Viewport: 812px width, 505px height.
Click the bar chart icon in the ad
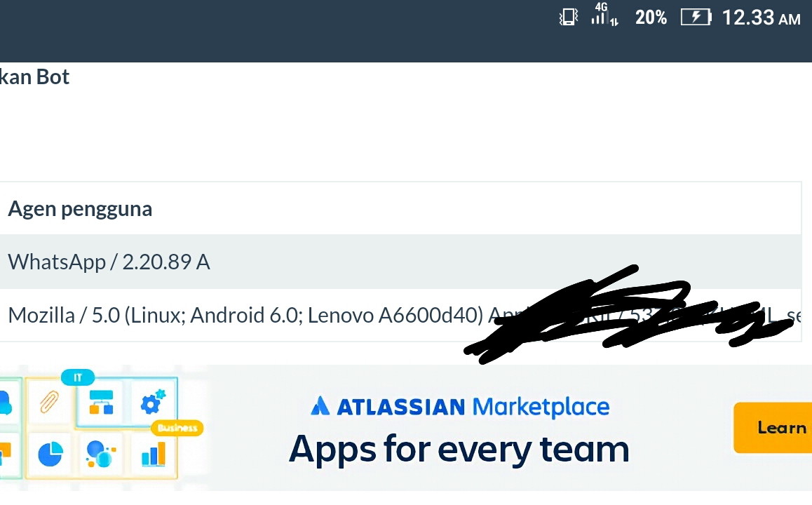pos(153,454)
